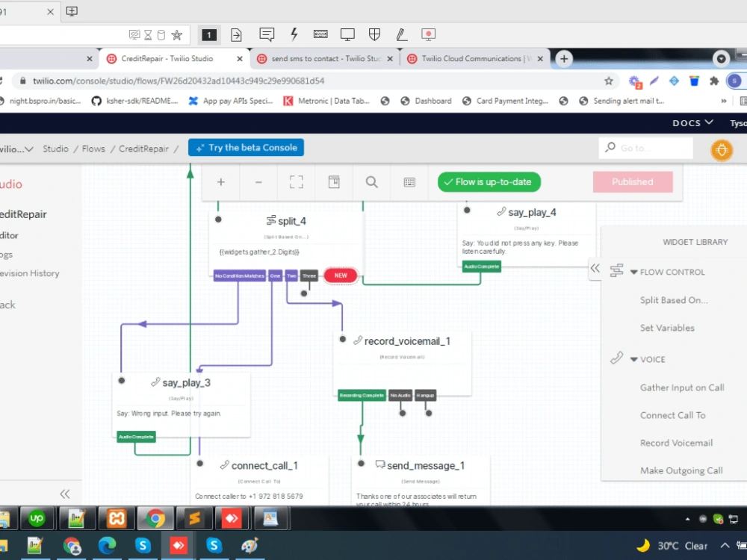The image size is (747, 560).
Task: Select Gather Input on Call widget
Action: click(682, 388)
